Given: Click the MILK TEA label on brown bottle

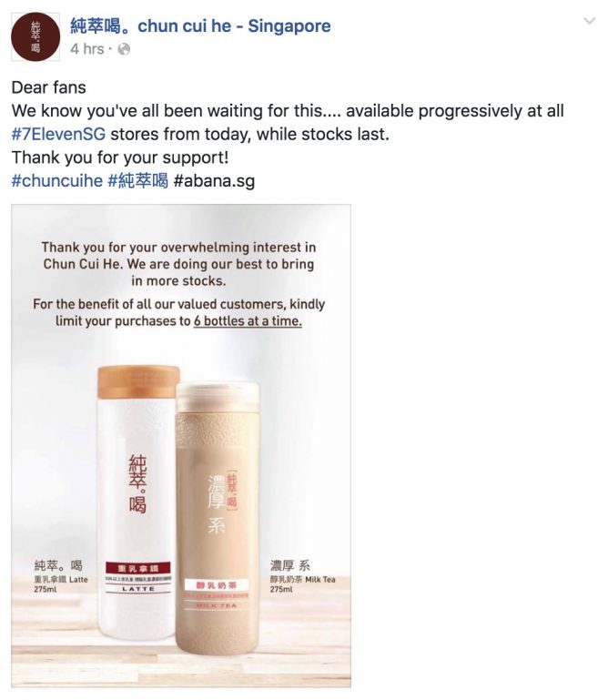Looking at the screenshot, I should pyautogui.click(x=217, y=594).
